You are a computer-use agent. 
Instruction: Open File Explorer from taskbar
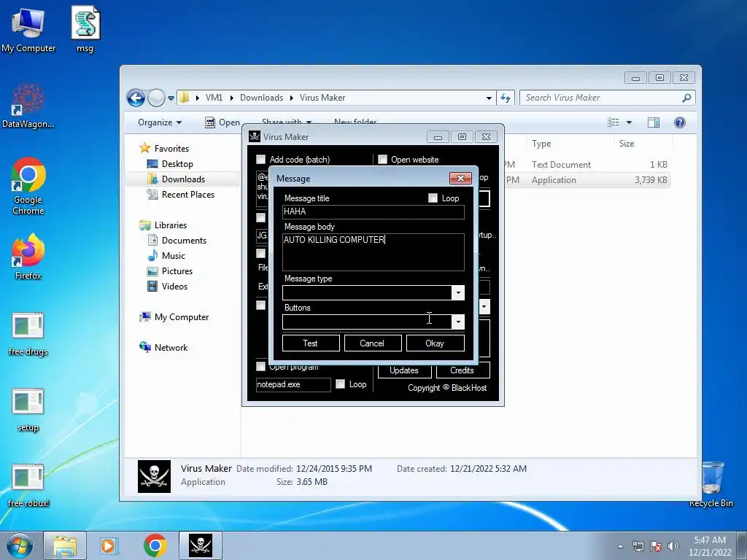(65, 545)
